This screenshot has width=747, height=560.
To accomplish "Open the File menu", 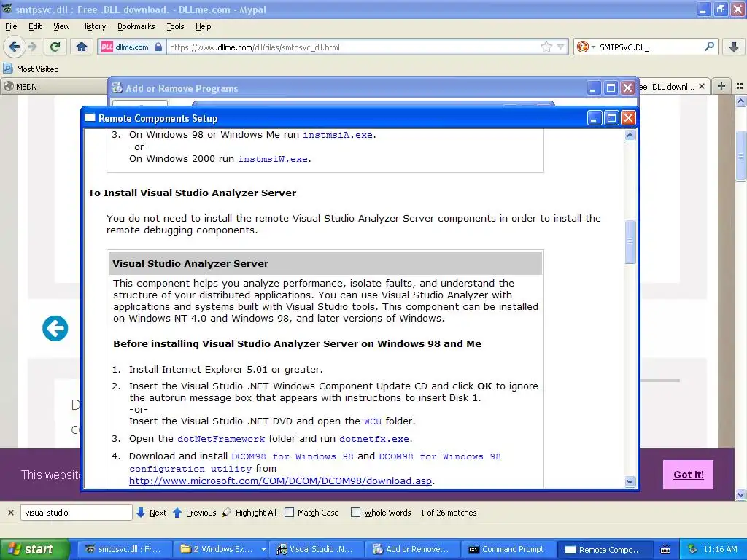I will [x=11, y=26].
